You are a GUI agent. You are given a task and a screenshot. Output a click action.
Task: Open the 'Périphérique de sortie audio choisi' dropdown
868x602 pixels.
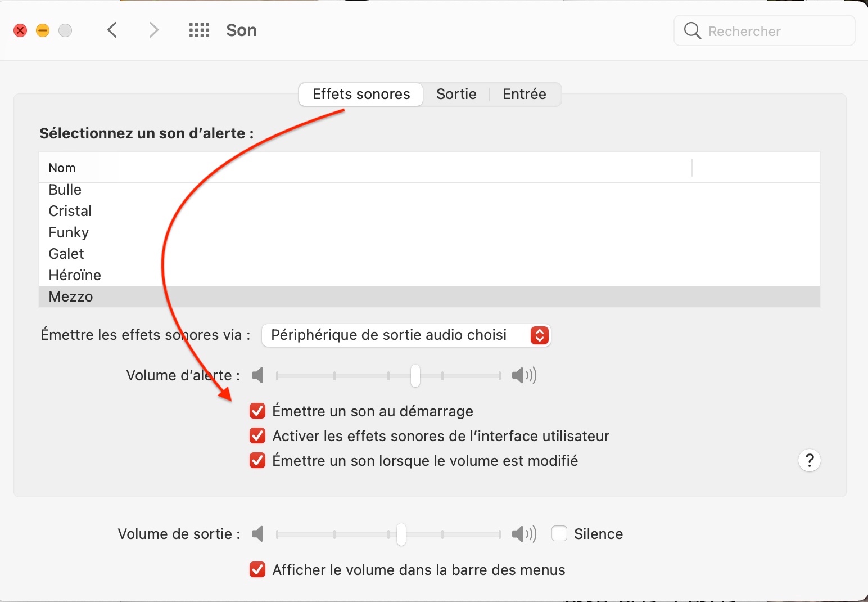[x=406, y=335]
